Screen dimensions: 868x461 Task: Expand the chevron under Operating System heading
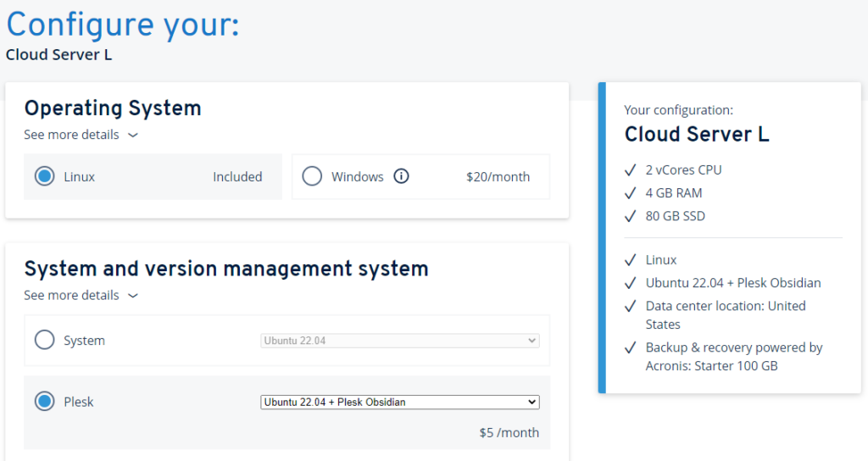(133, 135)
